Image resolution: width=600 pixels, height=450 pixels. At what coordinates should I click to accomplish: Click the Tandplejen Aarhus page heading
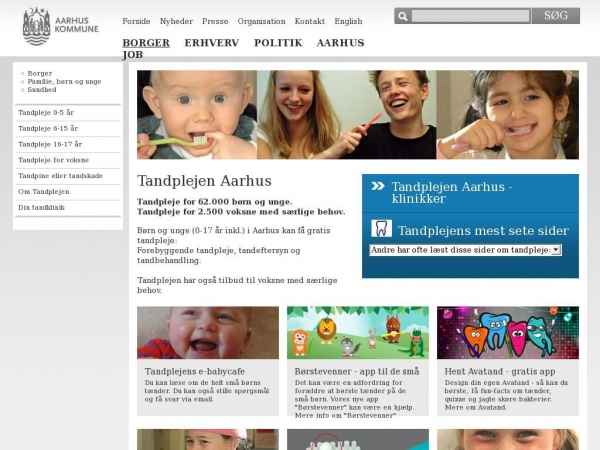pos(204,181)
